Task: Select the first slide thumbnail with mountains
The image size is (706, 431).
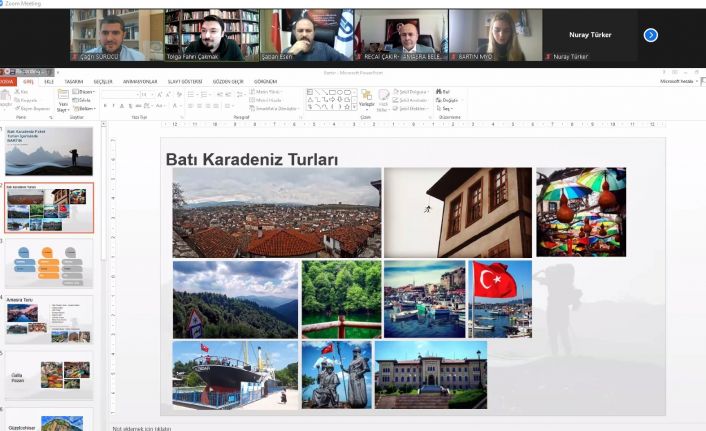Action: (x=49, y=151)
